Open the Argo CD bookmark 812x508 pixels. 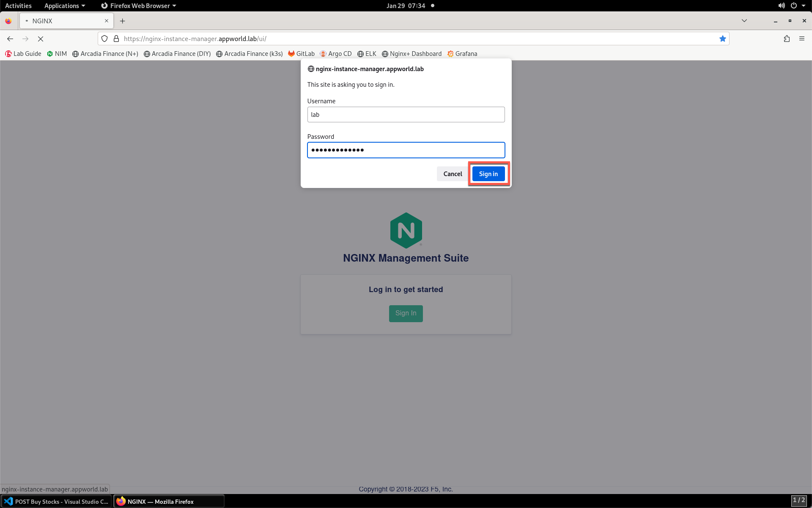tap(336, 54)
